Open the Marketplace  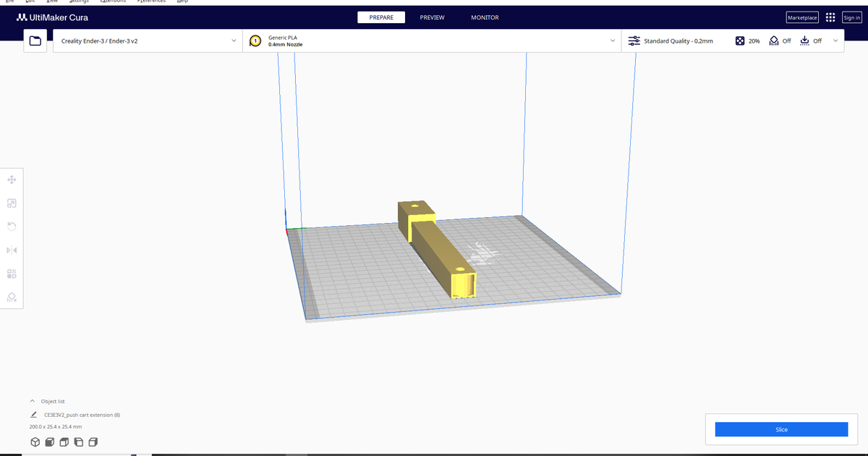point(802,17)
